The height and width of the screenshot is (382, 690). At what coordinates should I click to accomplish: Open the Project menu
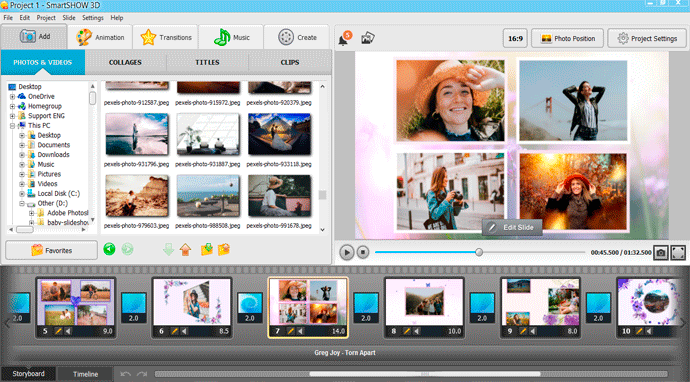[46, 18]
